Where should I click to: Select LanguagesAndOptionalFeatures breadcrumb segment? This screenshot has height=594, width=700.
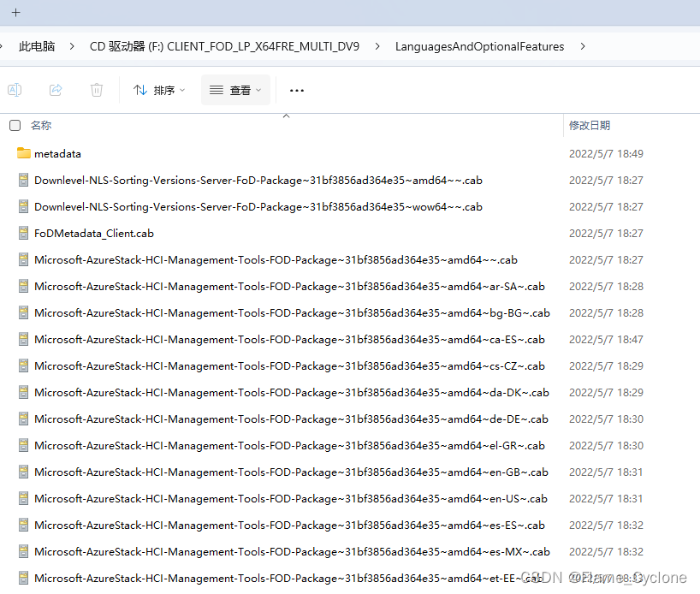click(x=479, y=46)
